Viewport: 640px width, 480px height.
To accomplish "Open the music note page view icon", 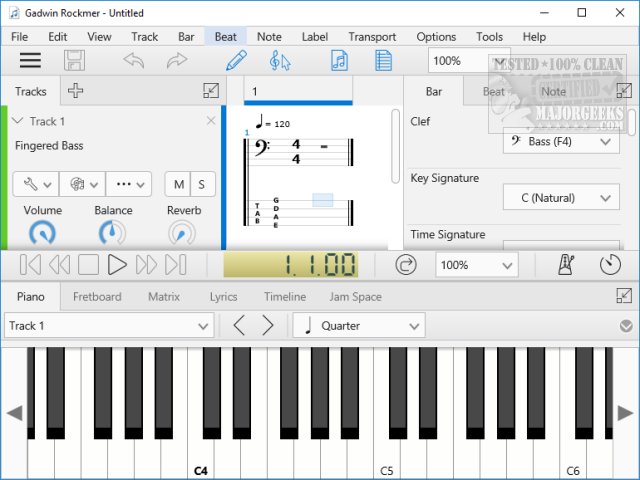I will (340, 60).
